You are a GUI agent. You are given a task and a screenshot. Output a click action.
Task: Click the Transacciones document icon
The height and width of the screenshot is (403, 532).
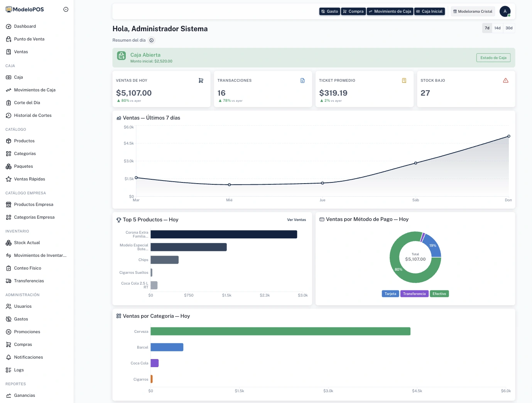[x=302, y=81]
